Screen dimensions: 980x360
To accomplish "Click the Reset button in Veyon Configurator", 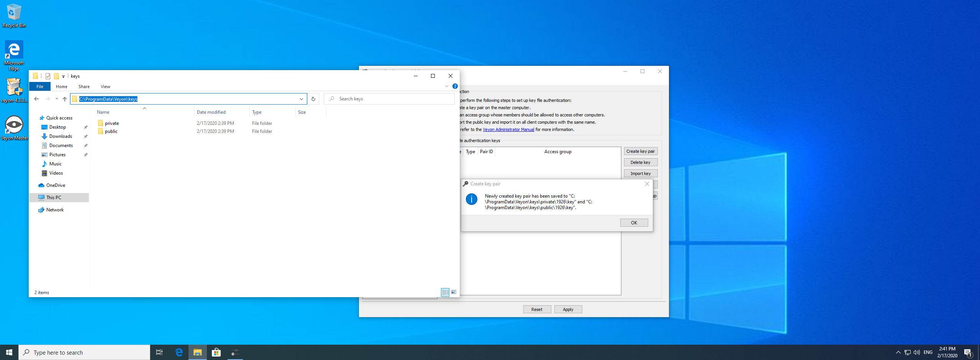I will tap(537, 309).
